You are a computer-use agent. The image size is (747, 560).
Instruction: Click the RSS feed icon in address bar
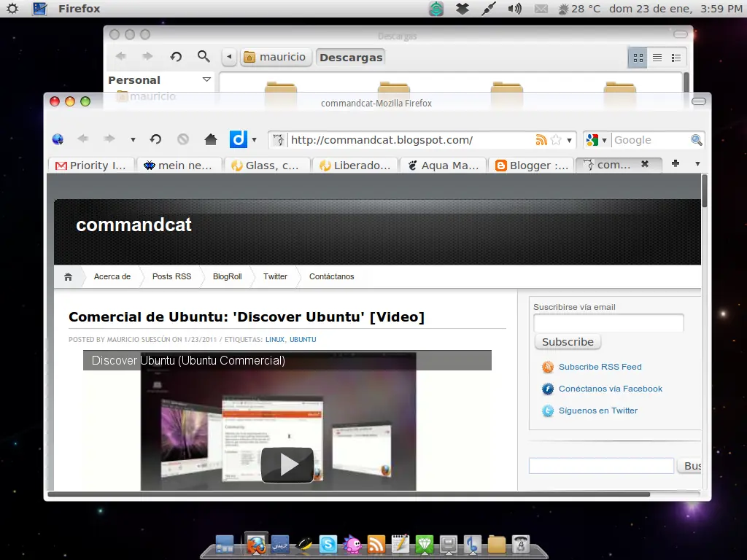[x=541, y=139]
